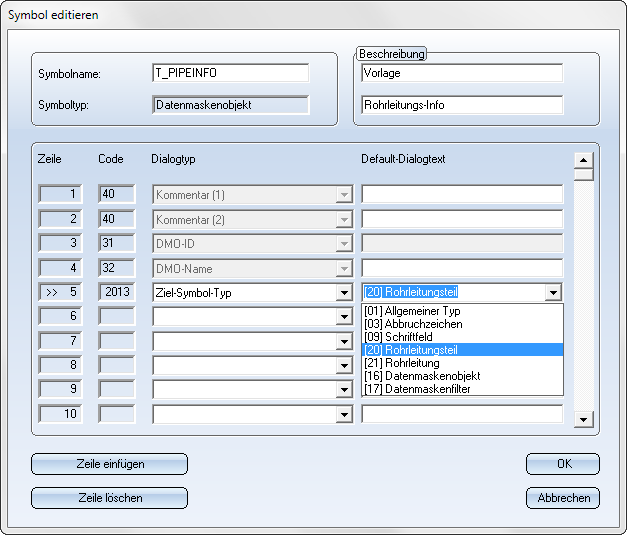Screen dimensions: 627x535
Task: Collapse the Default-Dialogtext dropdown for row 5
Action: click(x=554, y=292)
